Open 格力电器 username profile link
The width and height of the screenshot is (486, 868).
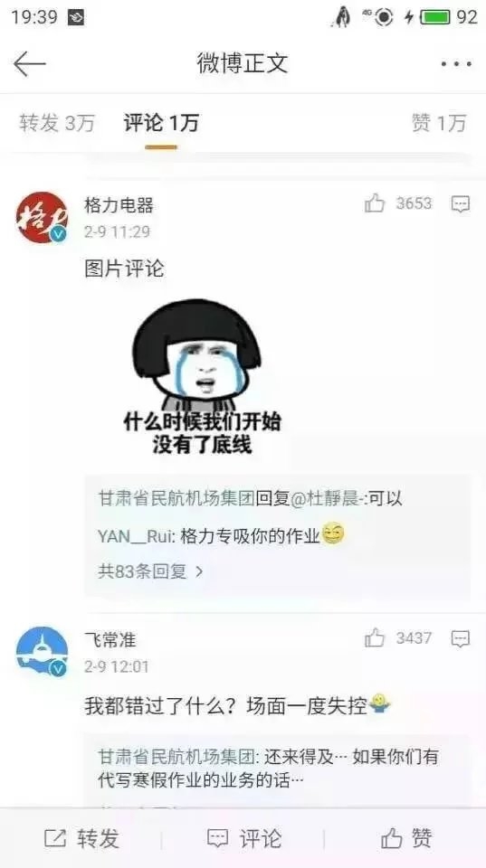[119, 205]
